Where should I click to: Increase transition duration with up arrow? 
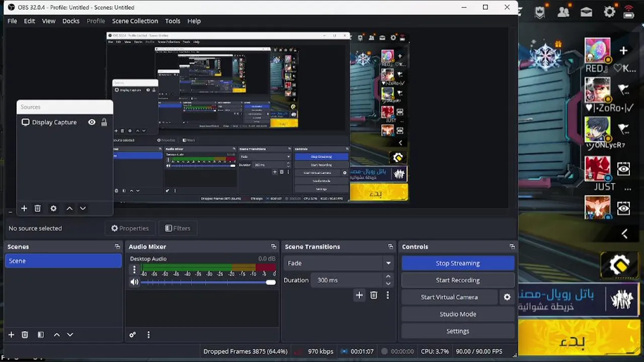coord(388,277)
